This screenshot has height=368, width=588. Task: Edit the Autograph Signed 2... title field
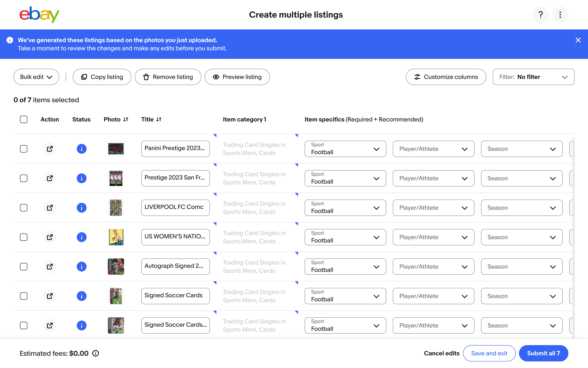(175, 267)
